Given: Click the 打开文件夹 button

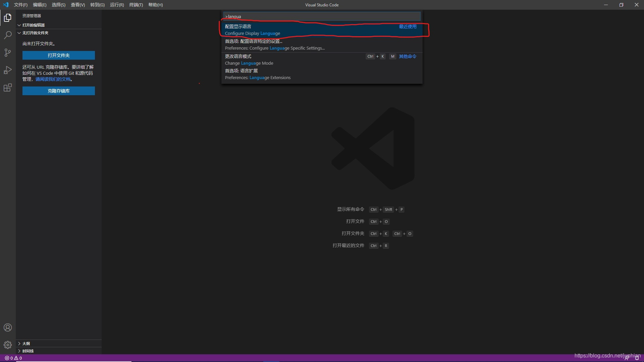Looking at the screenshot, I should tap(59, 55).
